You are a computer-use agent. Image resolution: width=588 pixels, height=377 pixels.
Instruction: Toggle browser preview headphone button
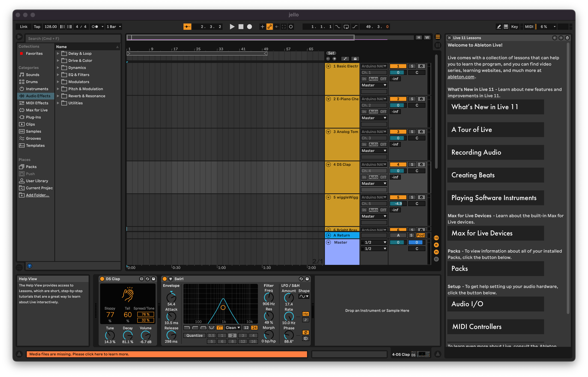30,266
